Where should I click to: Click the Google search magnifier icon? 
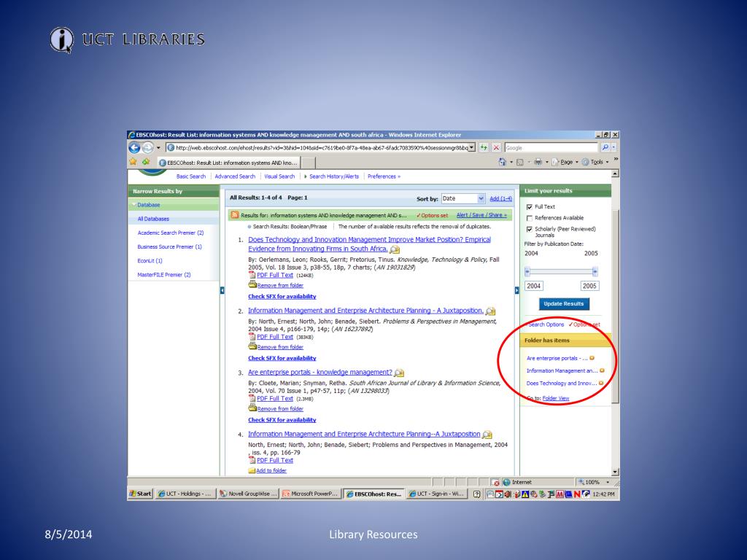click(605, 147)
